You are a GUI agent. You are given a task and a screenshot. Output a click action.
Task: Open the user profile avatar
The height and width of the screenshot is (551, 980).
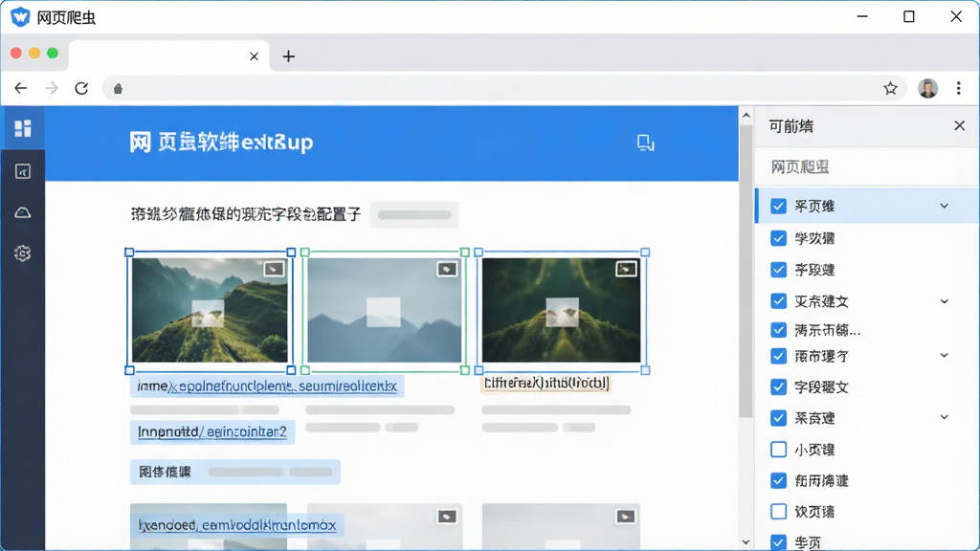click(x=928, y=88)
